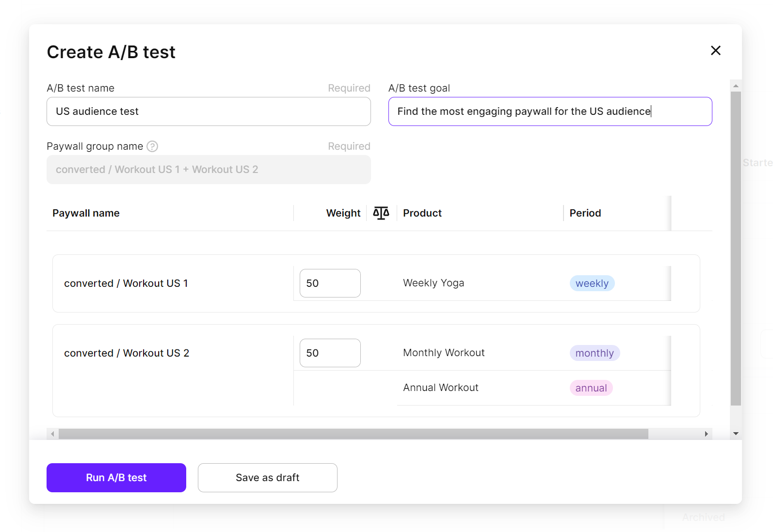
Task: Click the annual period badge
Action: (x=591, y=388)
